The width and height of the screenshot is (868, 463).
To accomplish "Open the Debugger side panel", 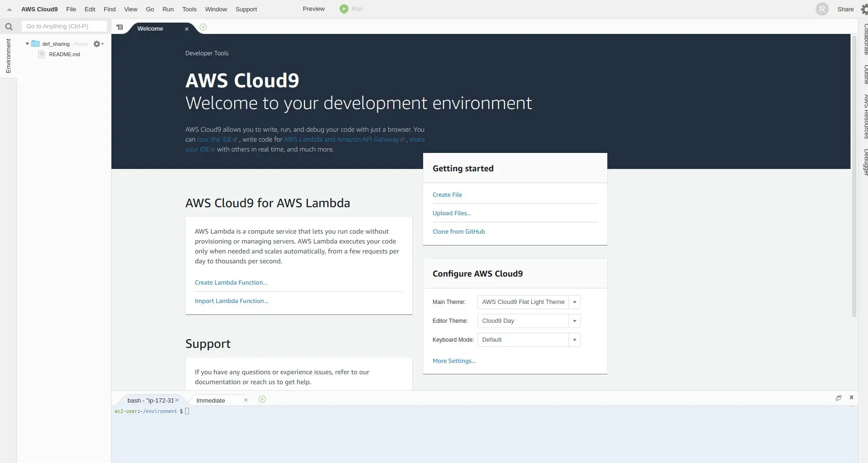I will 865,161.
